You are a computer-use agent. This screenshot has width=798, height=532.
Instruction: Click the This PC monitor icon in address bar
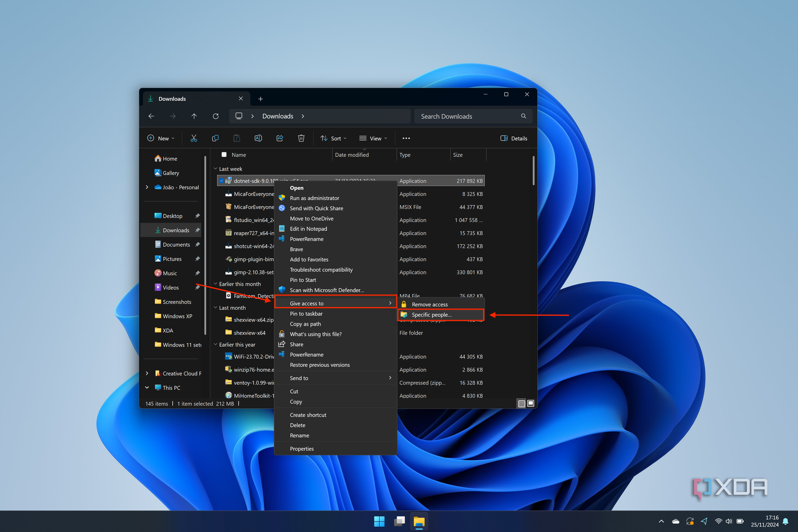click(x=239, y=116)
